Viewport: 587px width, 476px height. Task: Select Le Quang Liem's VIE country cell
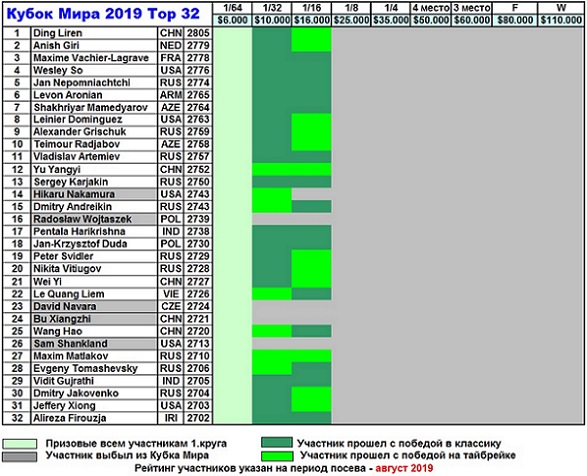[171, 294]
